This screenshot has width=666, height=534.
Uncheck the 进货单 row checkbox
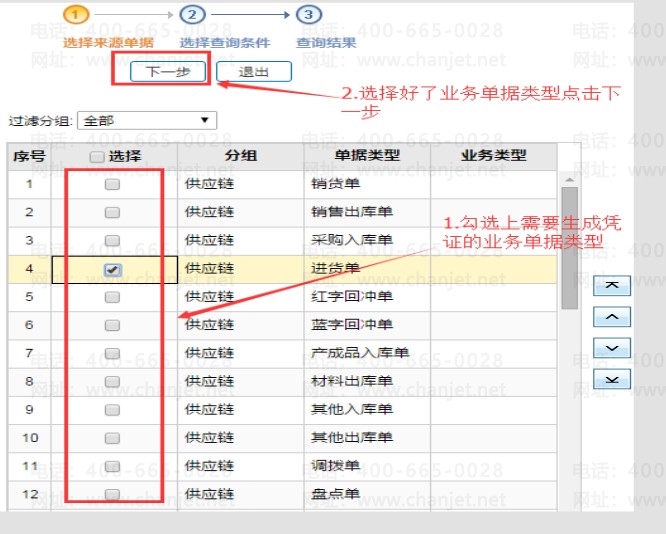[112, 269]
